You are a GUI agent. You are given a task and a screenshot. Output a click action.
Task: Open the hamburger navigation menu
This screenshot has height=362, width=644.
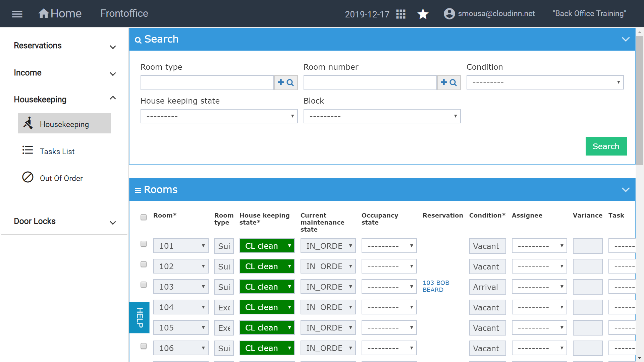17,14
